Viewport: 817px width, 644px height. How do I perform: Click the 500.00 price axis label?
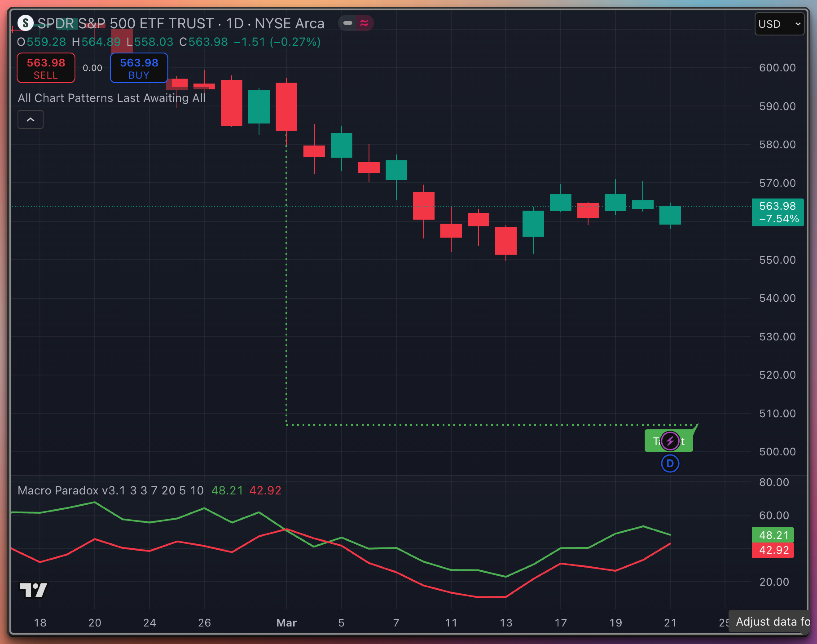tap(777, 452)
